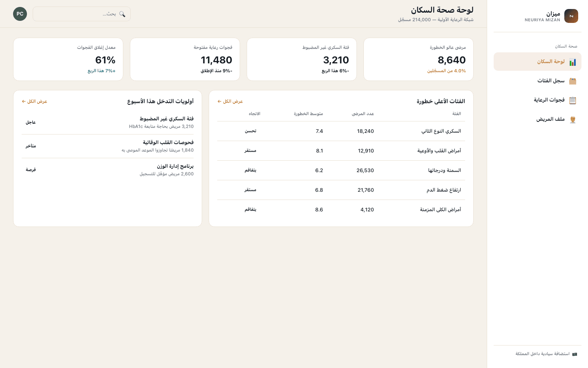Click the متوسط الخطورة column header
This screenshot has width=588, height=368.
click(x=308, y=114)
